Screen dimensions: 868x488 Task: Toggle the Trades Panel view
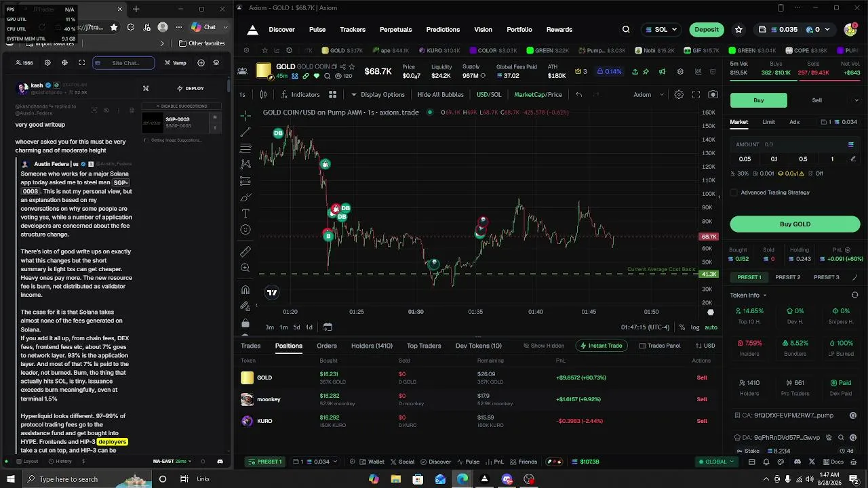click(660, 346)
